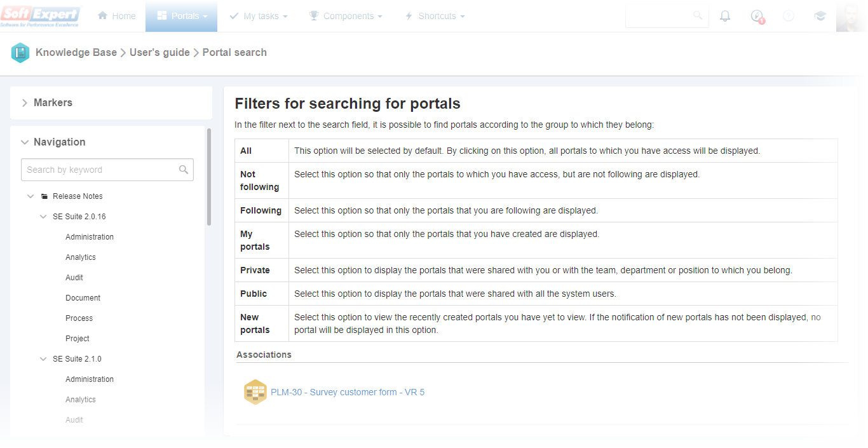The image size is (868, 448).
Task: Open the Shortcuts menu
Action: pos(435,16)
